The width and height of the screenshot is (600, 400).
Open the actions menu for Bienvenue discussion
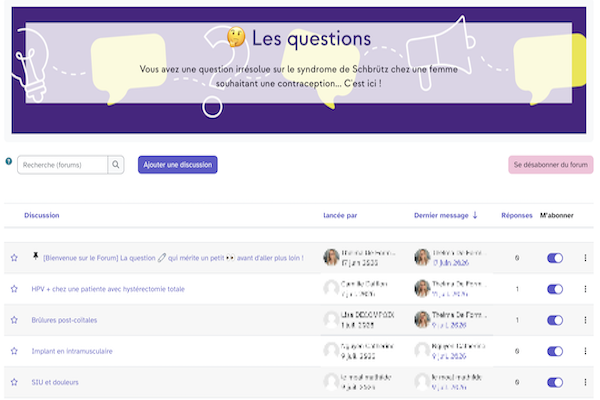click(585, 258)
